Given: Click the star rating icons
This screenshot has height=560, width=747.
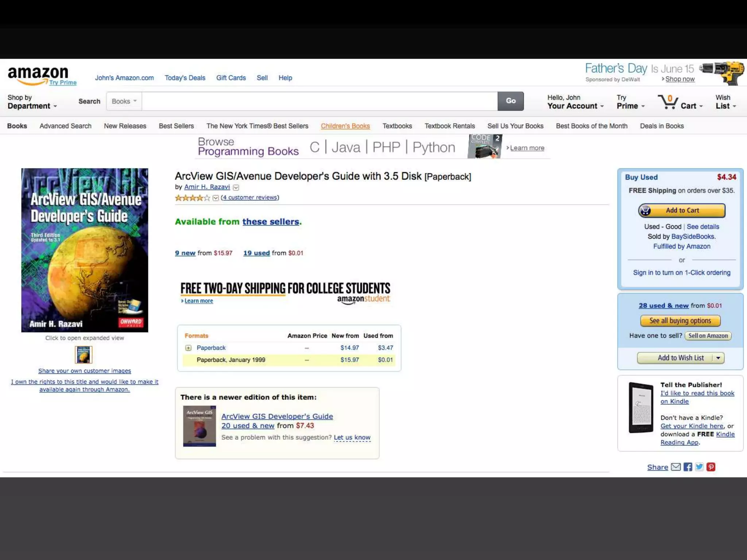Looking at the screenshot, I should [x=192, y=198].
